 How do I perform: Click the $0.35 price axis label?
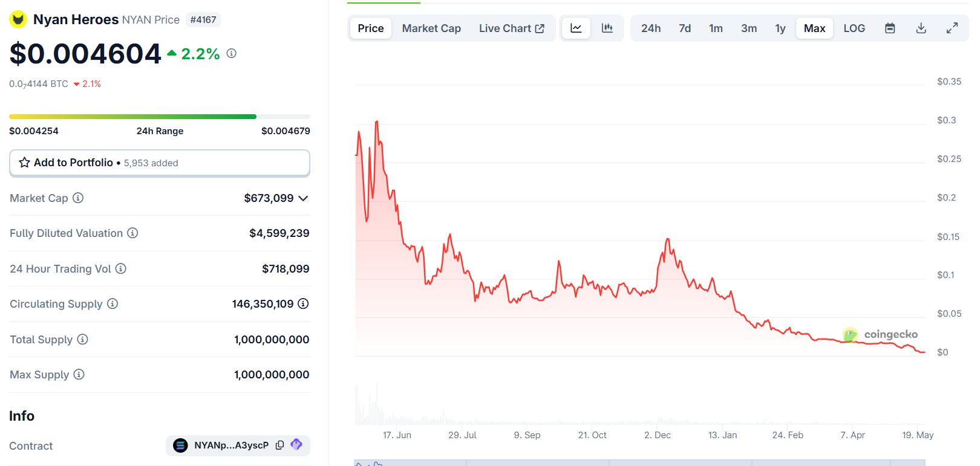click(949, 82)
